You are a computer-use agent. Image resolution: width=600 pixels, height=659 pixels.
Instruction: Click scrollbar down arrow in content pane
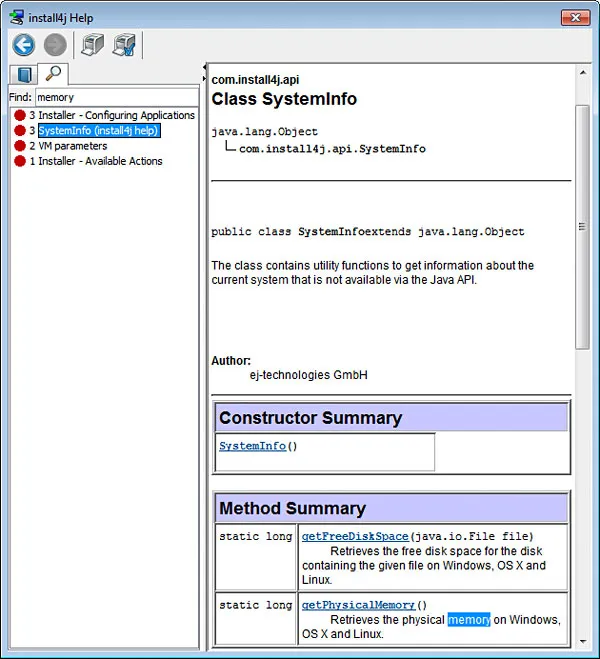click(583, 641)
